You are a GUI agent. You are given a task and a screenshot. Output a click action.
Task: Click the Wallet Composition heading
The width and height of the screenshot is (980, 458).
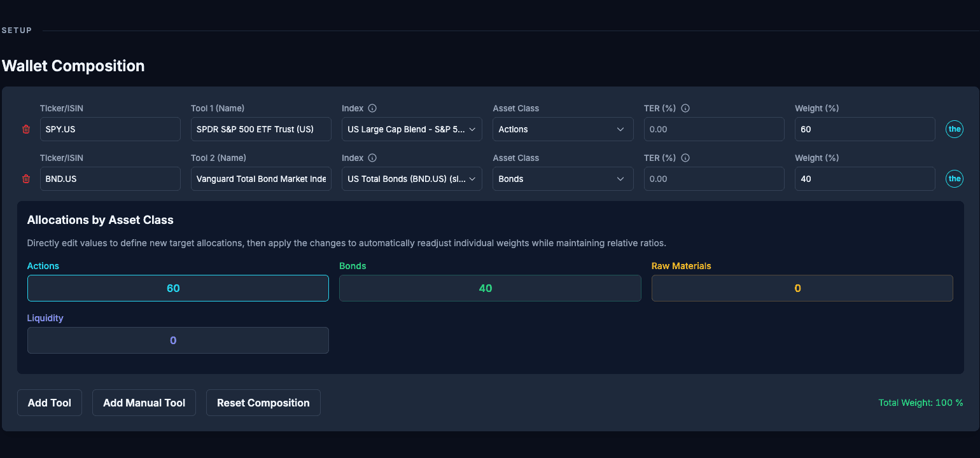click(x=73, y=66)
